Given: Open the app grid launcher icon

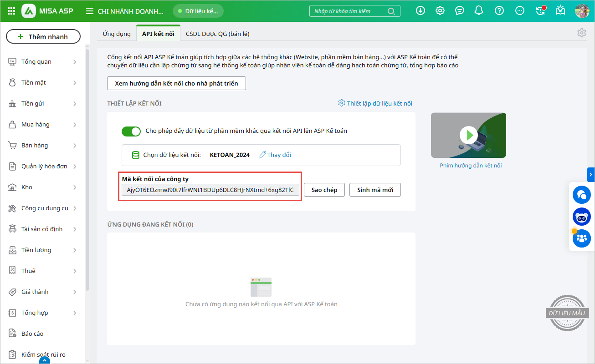Looking at the screenshot, I should (12, 11).
